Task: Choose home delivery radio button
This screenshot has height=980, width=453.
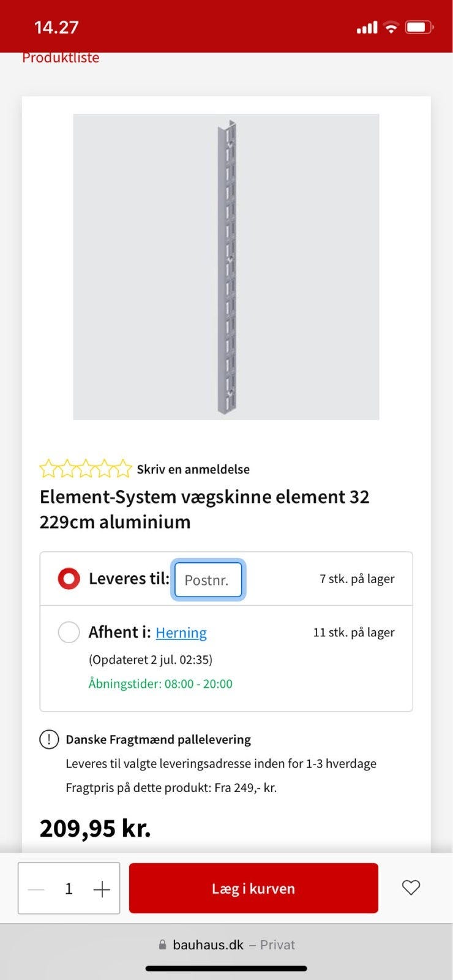Action: coord(69,578)
